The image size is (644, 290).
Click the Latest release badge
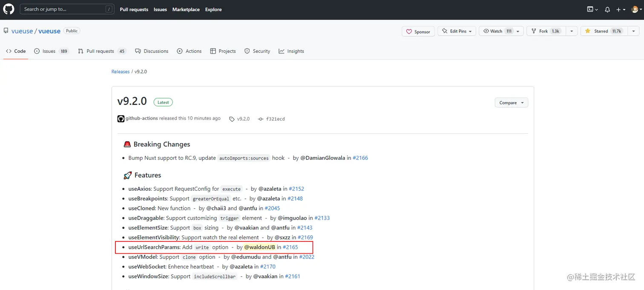pyautogui.click(x=163, y=102)
